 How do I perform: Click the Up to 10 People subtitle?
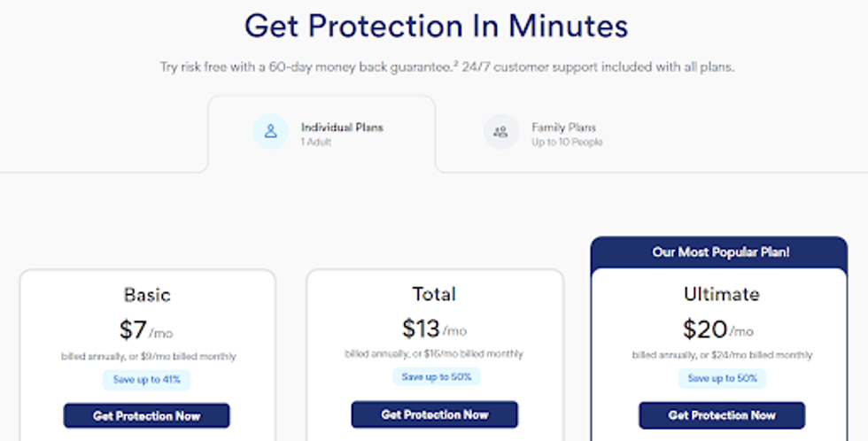(x=567, y=142)
